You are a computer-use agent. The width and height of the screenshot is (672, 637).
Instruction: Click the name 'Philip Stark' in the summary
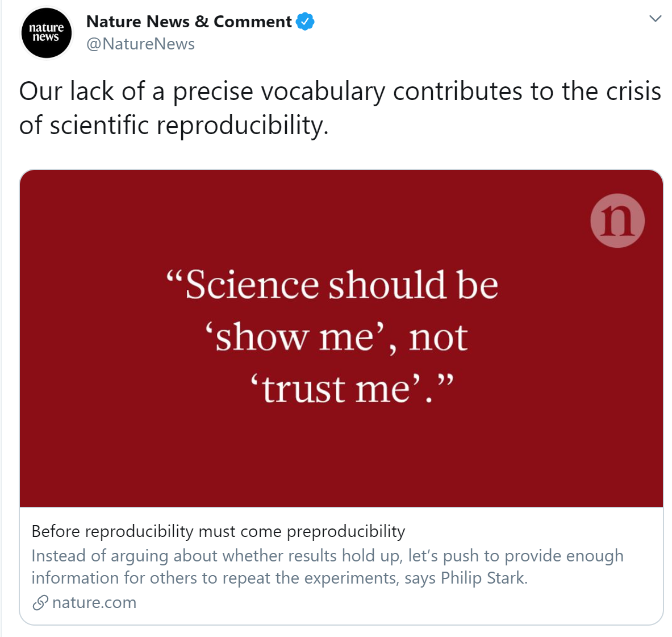point(483,578)
